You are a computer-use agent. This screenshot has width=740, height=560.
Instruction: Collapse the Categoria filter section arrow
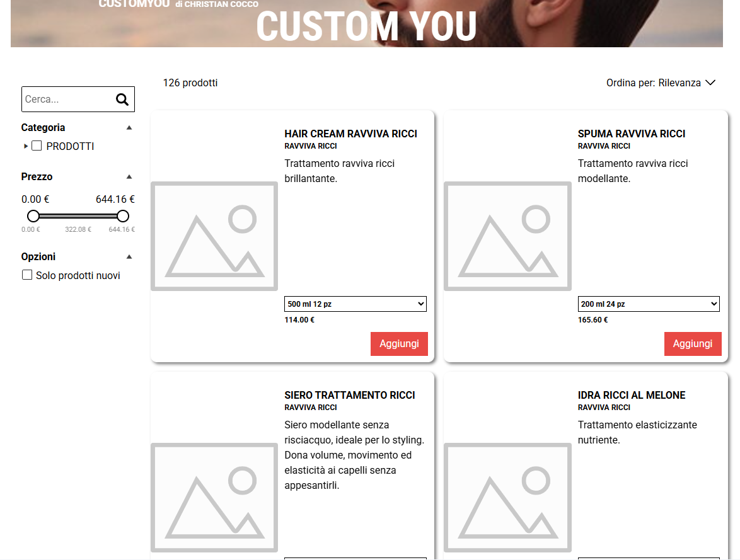coord(129,127)
